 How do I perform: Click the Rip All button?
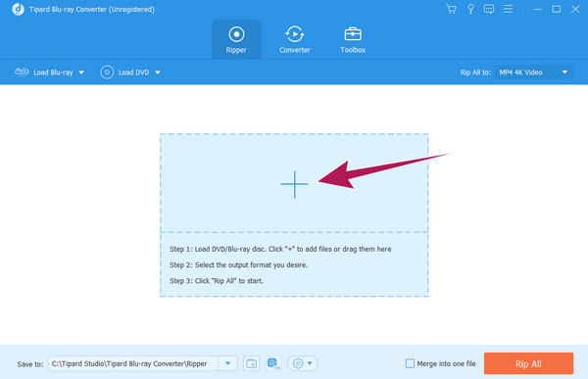click(x=528, y=363)
